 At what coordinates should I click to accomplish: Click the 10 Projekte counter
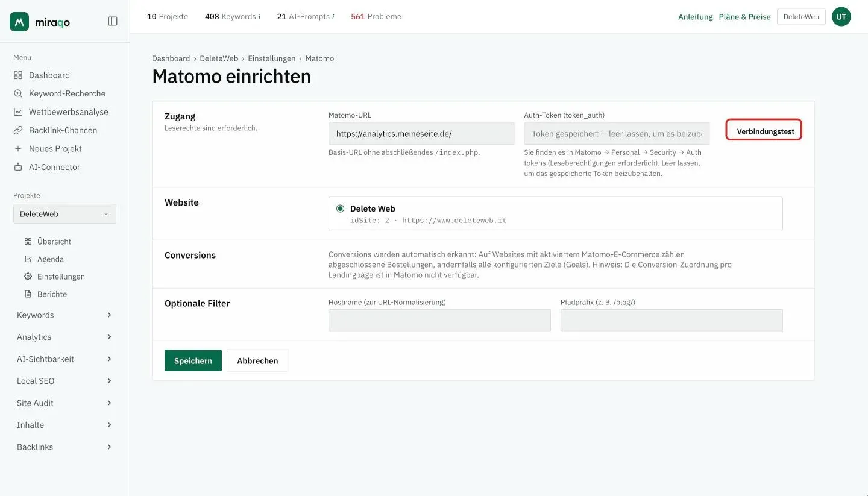168,17
